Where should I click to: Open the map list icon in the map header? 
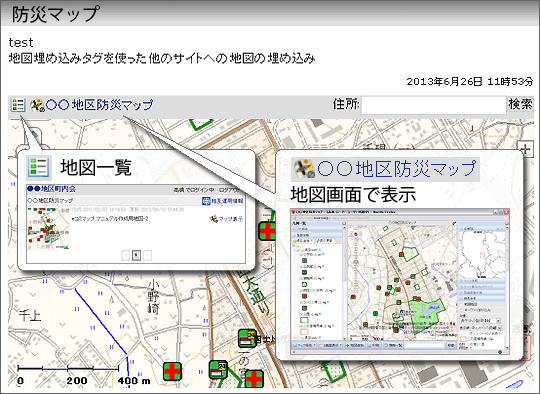[x=18, y=105]
